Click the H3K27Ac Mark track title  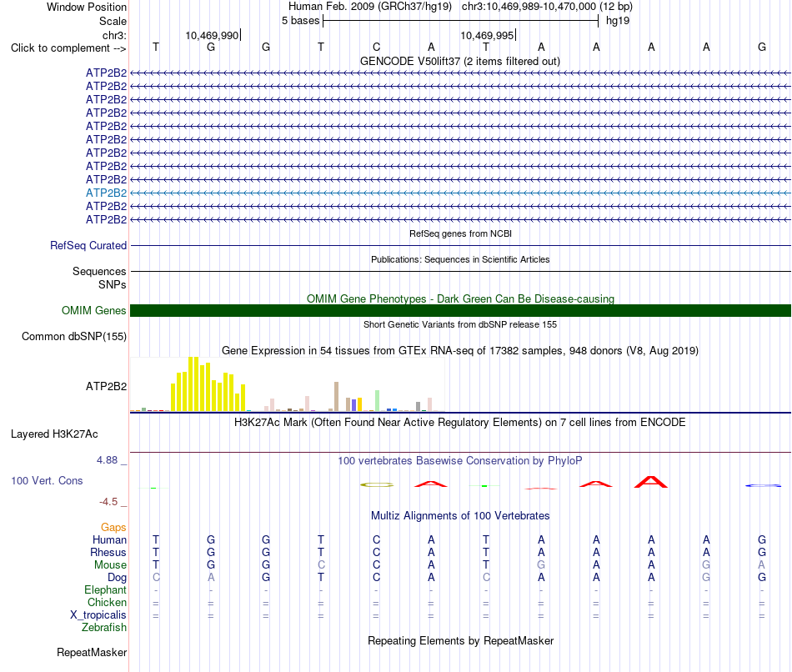point(459,423)
